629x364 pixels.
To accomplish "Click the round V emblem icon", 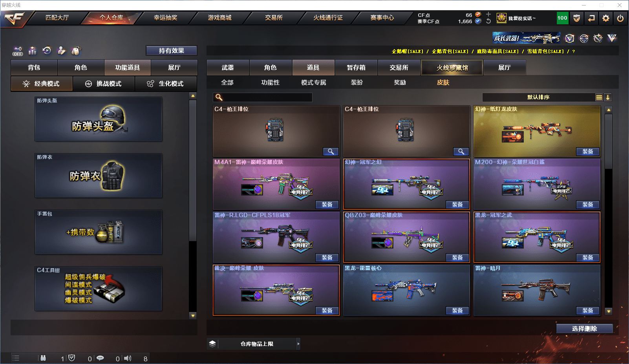I will [570, 38].
